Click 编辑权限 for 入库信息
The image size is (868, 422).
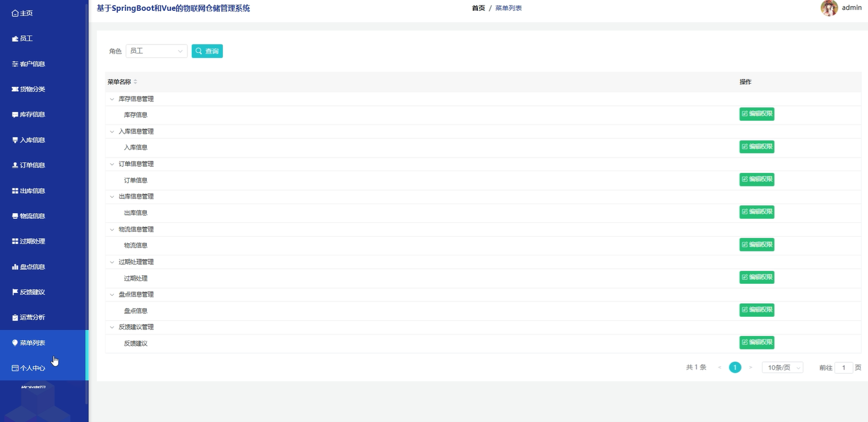(x=757, y=147)
